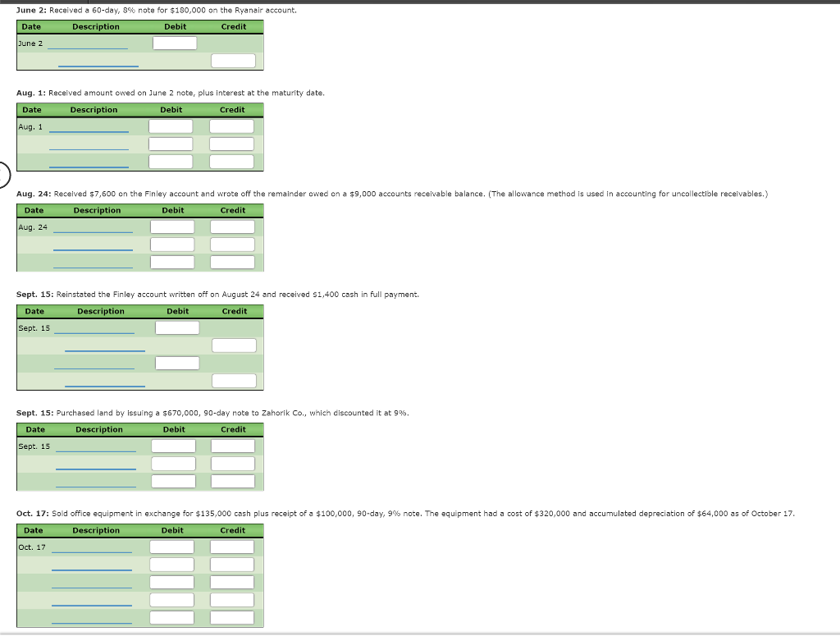Click 'Zahorik Co.' text in Sept. 15 prompt

coord(283,413)
